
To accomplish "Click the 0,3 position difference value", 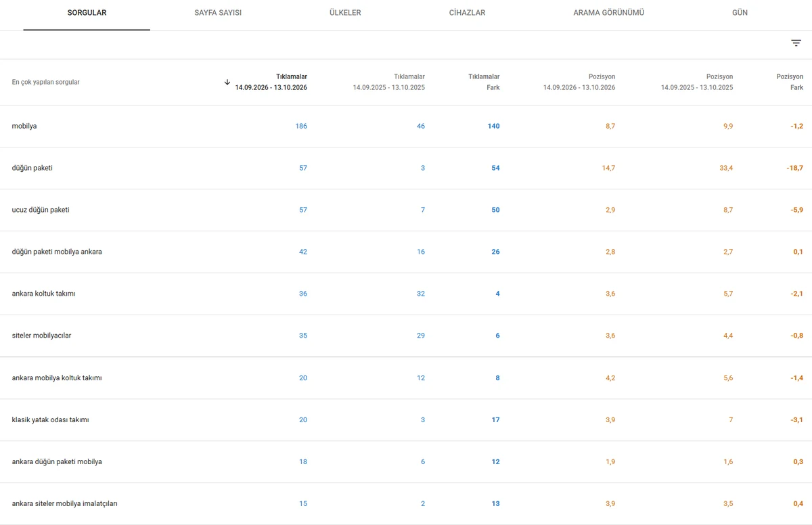I will point(798,461).
